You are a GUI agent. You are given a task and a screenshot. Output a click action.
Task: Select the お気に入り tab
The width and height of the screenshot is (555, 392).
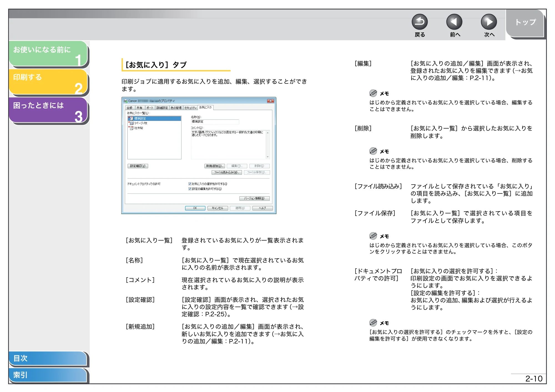205,107
